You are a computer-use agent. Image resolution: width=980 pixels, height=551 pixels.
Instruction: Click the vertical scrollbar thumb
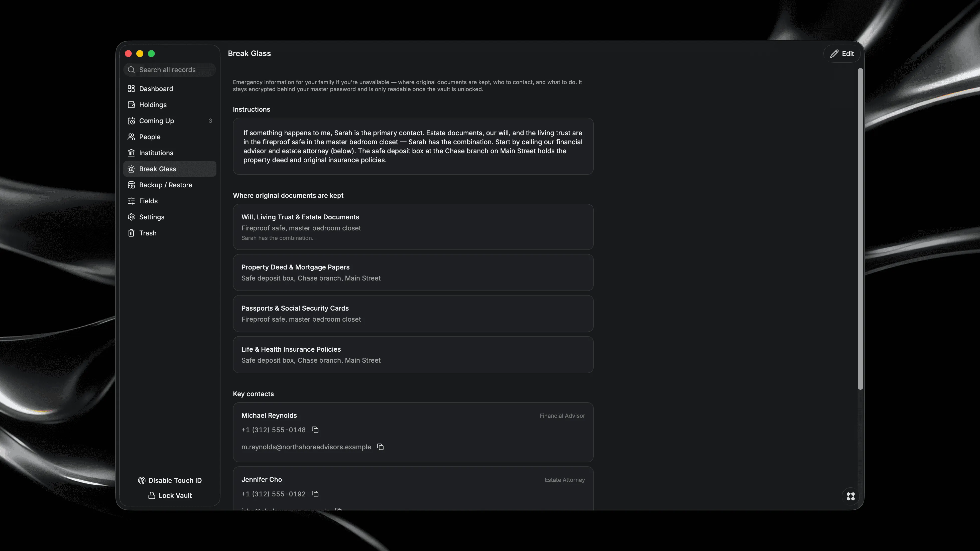point(860,229)
